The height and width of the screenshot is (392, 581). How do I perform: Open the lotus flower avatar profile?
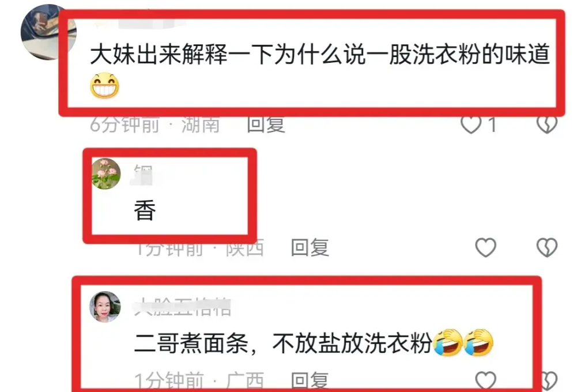coord(106,174)
